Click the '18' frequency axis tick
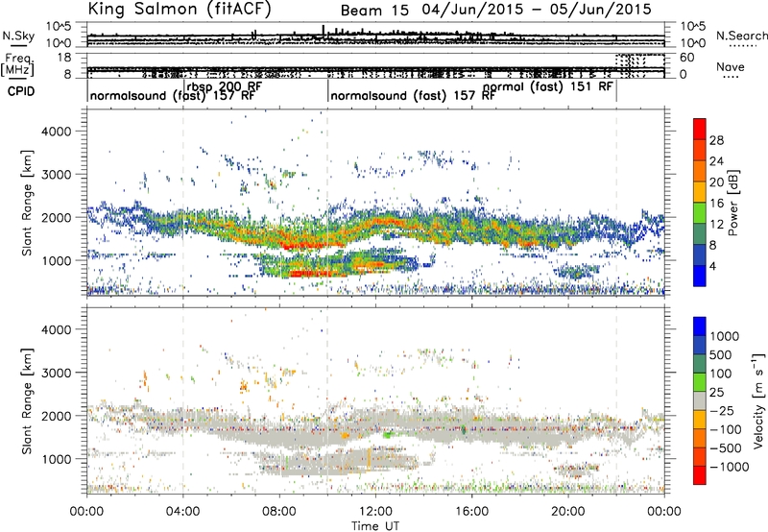Screen dimensions: 768x532 point(64,58)
